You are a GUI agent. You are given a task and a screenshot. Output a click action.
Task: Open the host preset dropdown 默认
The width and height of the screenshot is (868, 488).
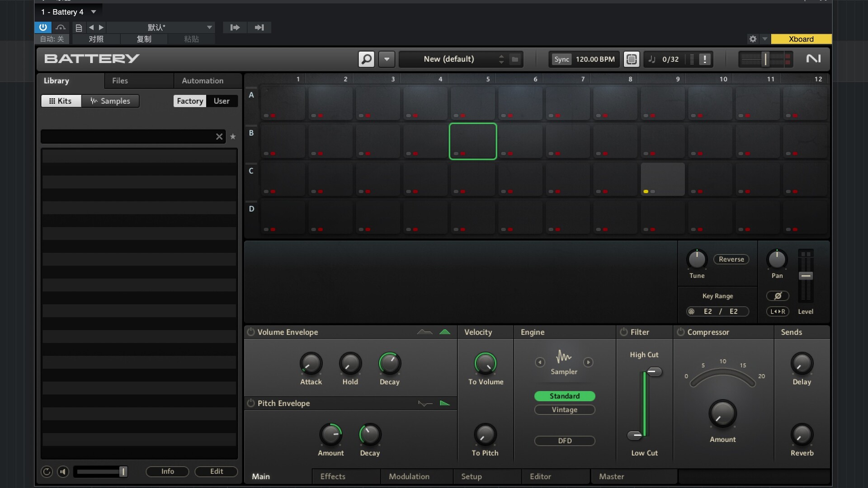[x=160, y=27]
